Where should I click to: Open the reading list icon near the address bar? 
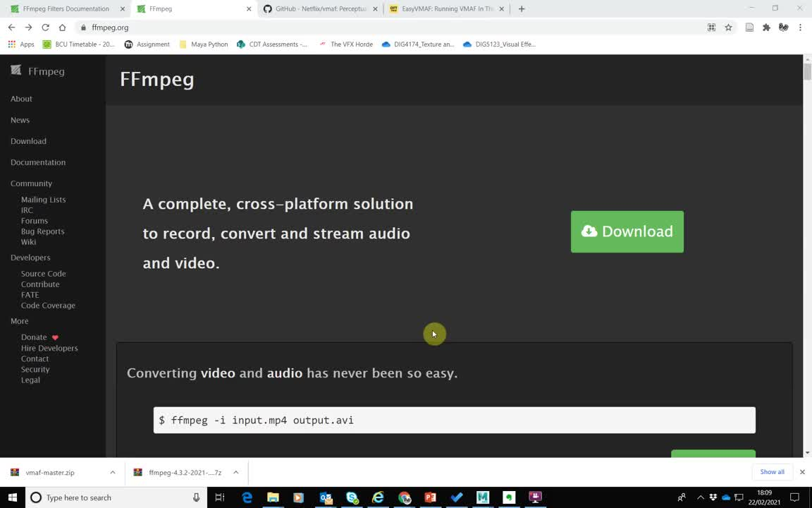click(x=749, y=27)
